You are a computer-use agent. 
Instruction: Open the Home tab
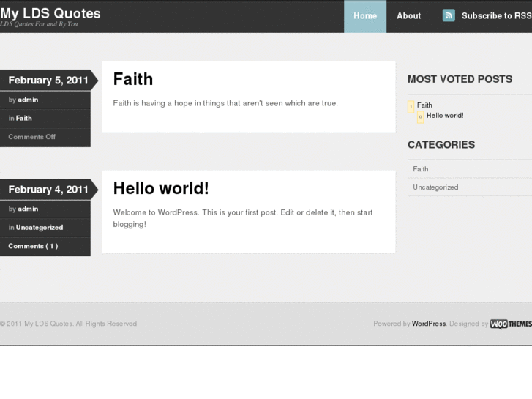(365, 16)
